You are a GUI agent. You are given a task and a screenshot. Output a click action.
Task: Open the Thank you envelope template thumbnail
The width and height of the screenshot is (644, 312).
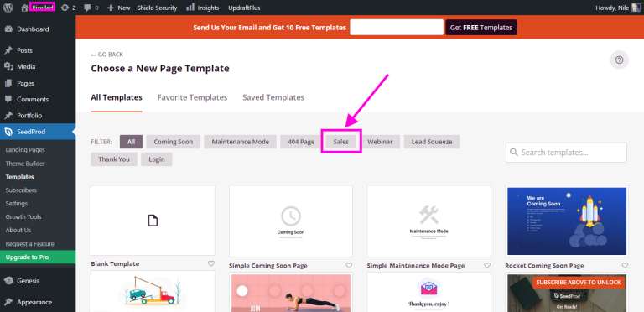tap(428, 293)
